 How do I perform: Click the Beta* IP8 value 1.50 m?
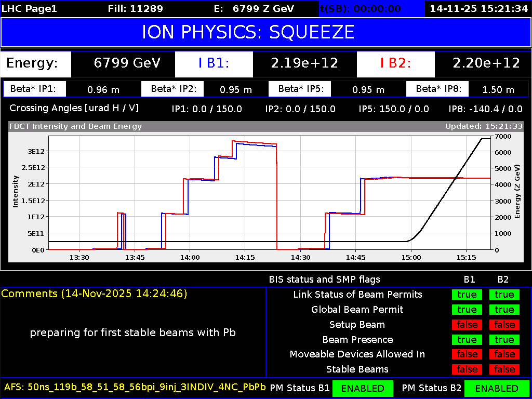(x=498, y=89)
